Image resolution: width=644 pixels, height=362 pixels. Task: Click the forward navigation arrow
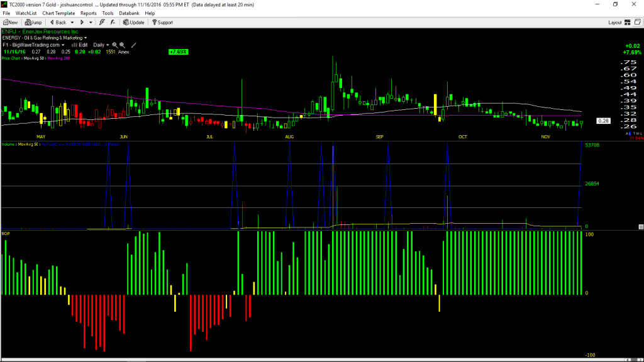(x=82, y=23)
